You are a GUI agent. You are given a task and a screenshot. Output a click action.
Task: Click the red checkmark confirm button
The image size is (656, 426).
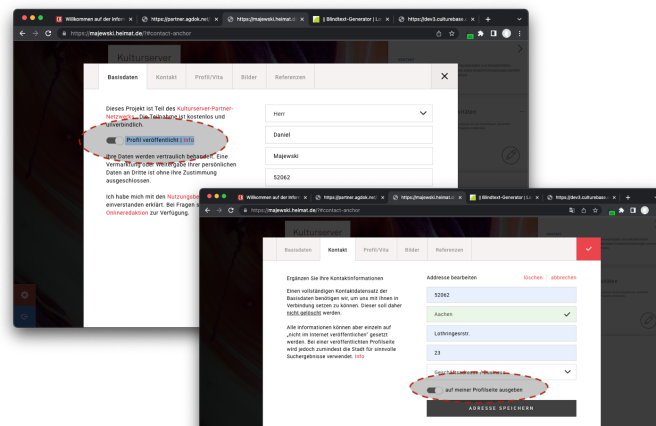tap(589, 250)
